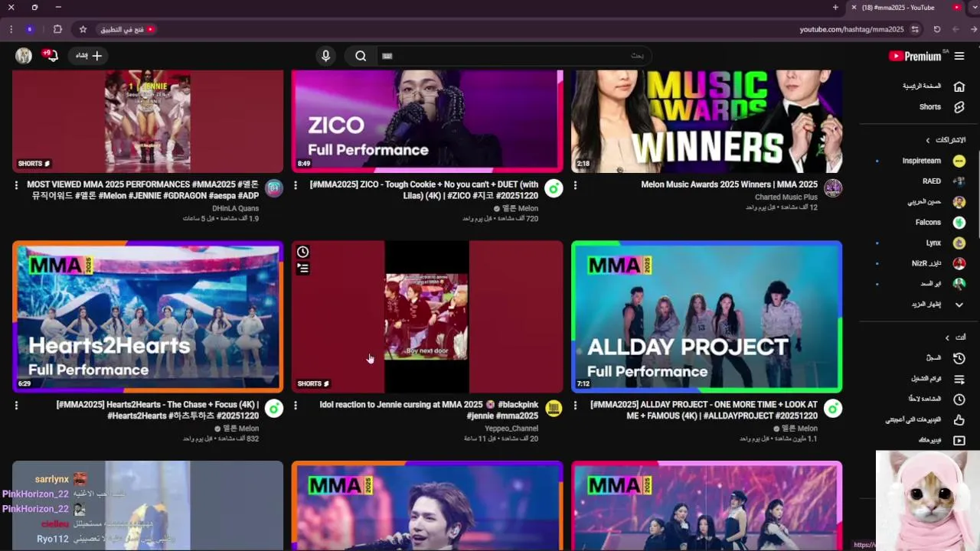Image resolution: width=980 pixels, height=551 pixels.
Task: Open the 'Yeppeo_Channel' channel name link
Action: (x=511, y=429)
